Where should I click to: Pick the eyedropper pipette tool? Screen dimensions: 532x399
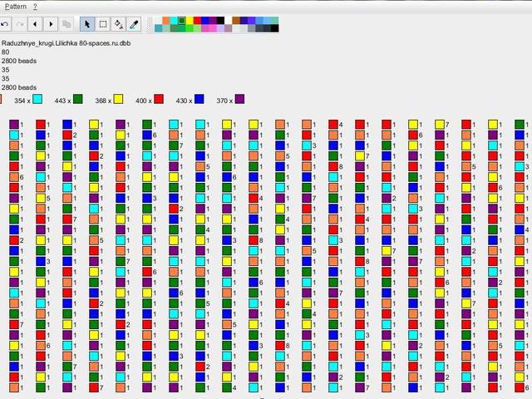pyautogui.click(x=134, y=24)
